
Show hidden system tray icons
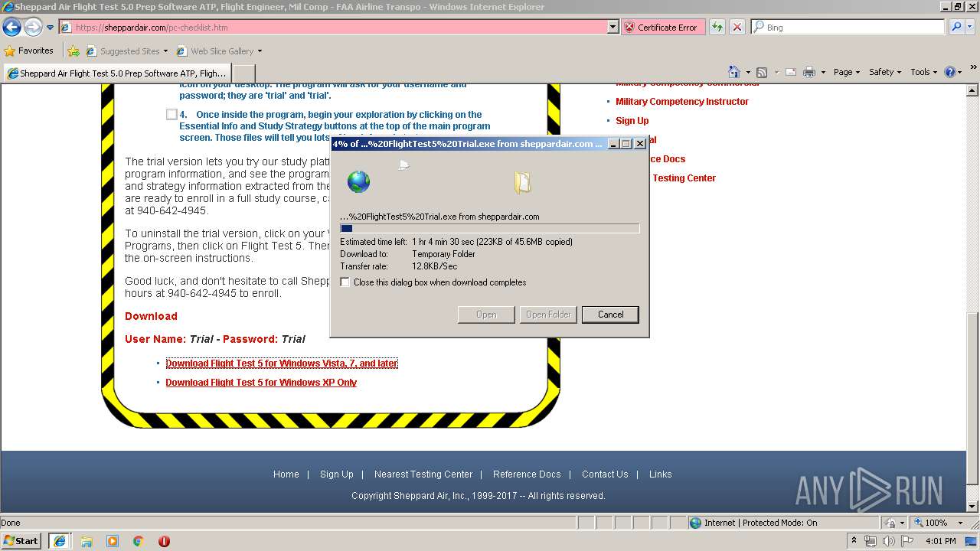tap(854, 541)
